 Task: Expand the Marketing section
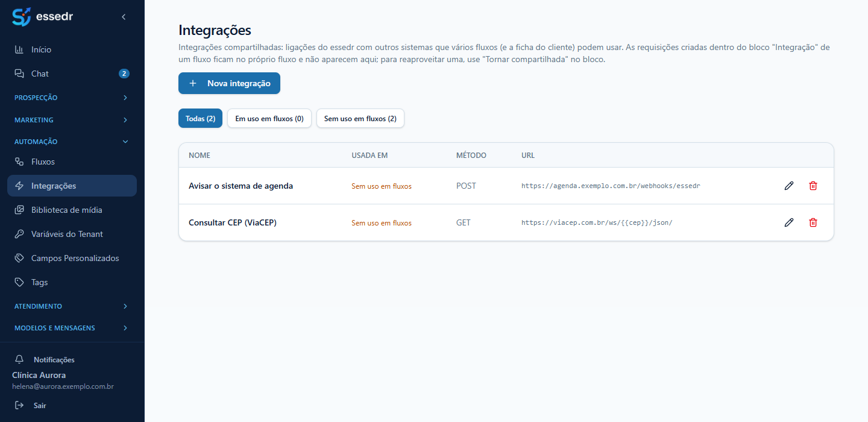pyautogui.click(x=72, y=119)
